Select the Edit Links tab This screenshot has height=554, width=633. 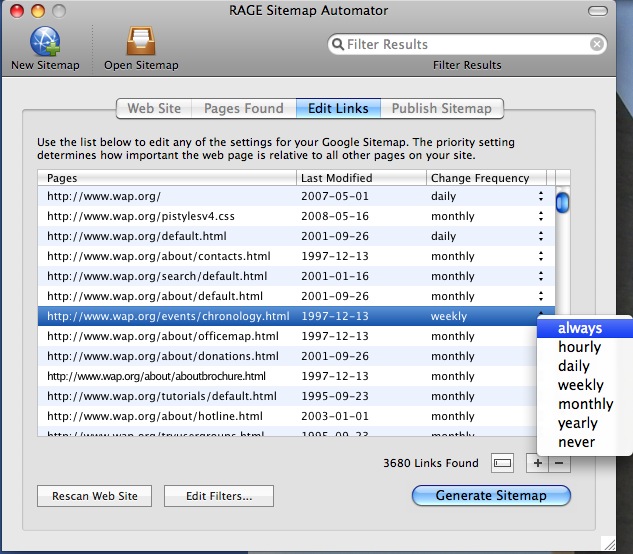(x=338, y=108)
